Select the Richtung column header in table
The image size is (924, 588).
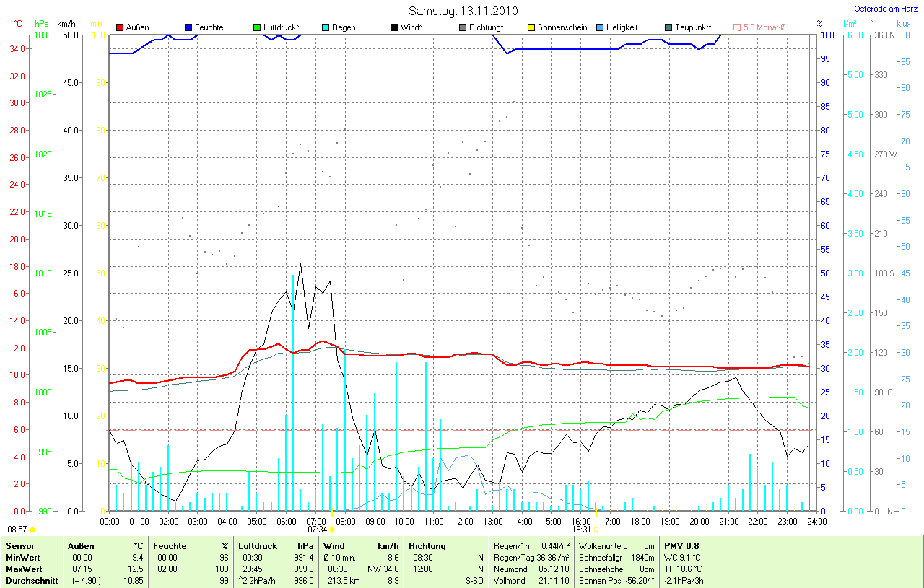coord(427,546)
